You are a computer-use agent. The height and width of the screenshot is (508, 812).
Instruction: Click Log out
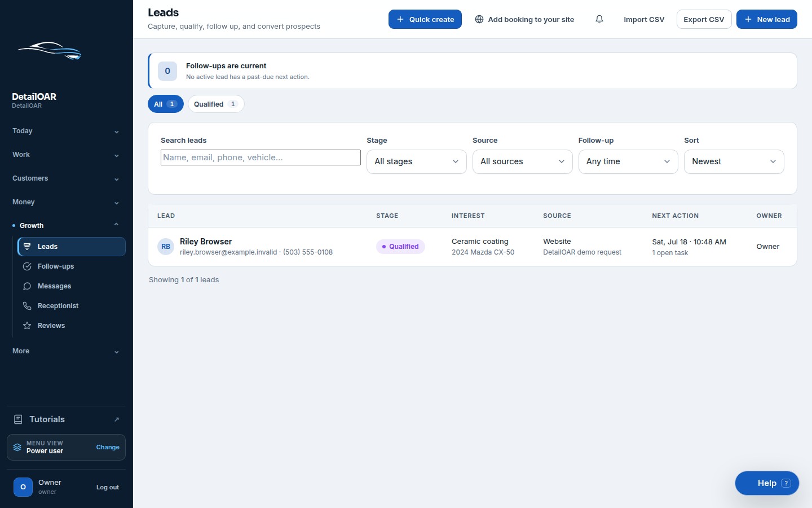[108, 487]
